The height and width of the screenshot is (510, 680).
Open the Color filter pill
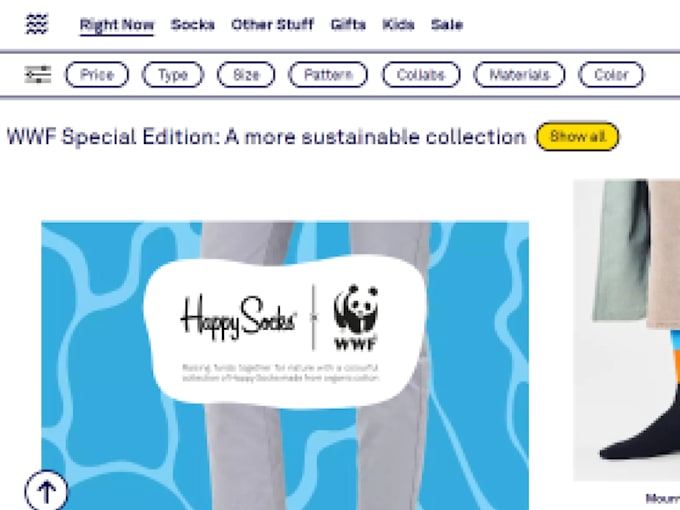pyautogui.click(x=611, y=75)
